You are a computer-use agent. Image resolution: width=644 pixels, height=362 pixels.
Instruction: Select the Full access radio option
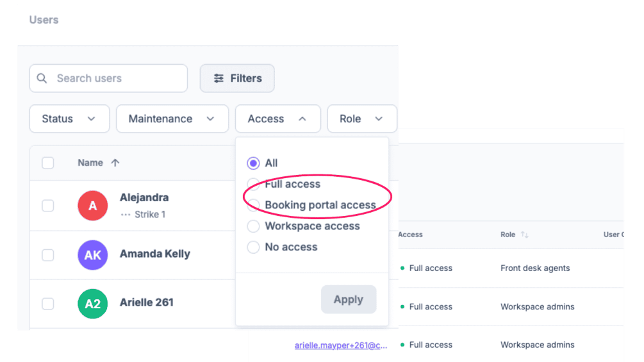coord(253,184)
